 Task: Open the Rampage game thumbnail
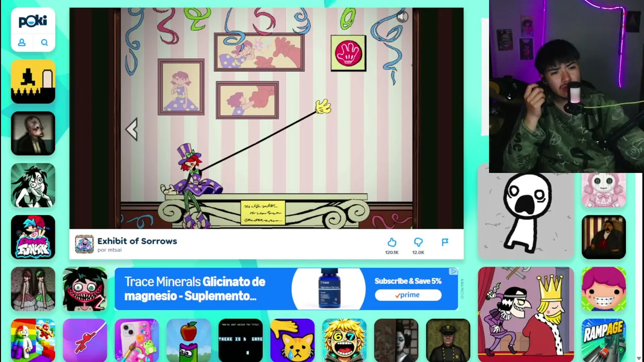(x=604, y=340)
